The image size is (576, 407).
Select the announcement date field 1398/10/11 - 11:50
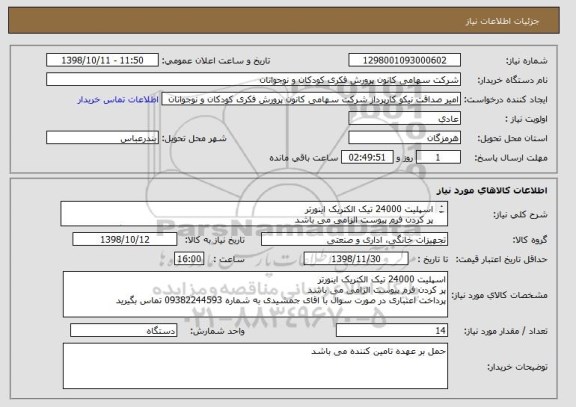click(x=102, y=60)
